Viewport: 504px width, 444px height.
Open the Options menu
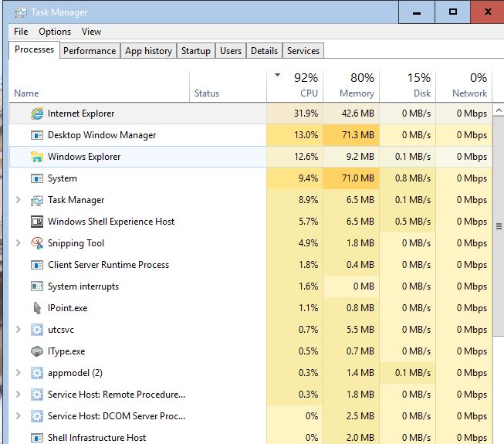pyautogui.click(x=55, y=32)
